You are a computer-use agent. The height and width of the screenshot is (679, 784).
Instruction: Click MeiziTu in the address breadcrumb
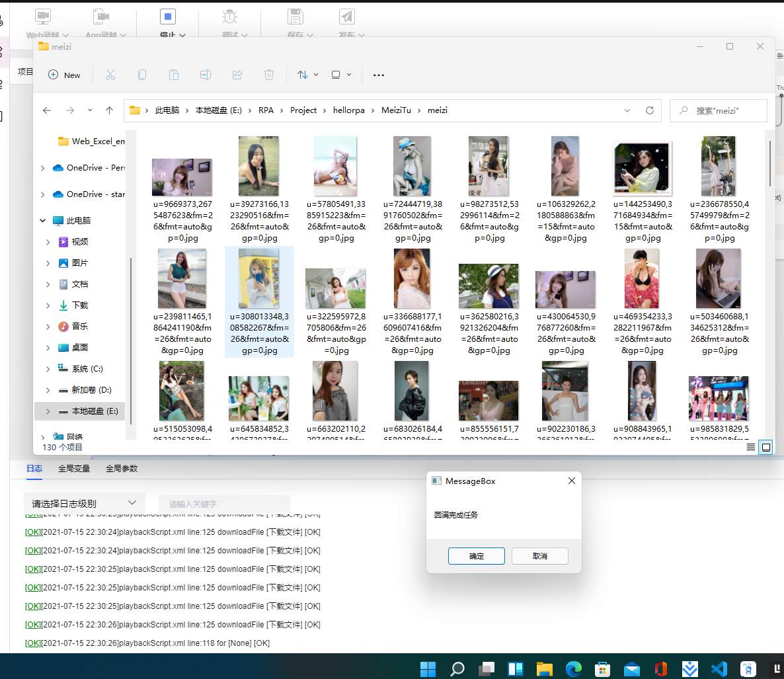pos(396,110)
